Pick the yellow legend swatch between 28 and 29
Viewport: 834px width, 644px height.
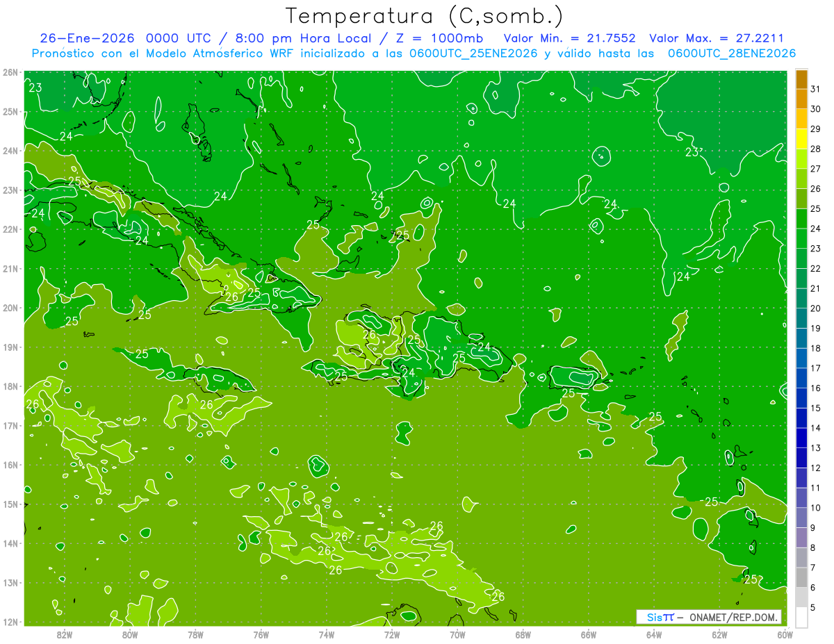pyautogui.click(x=801, y=139)
